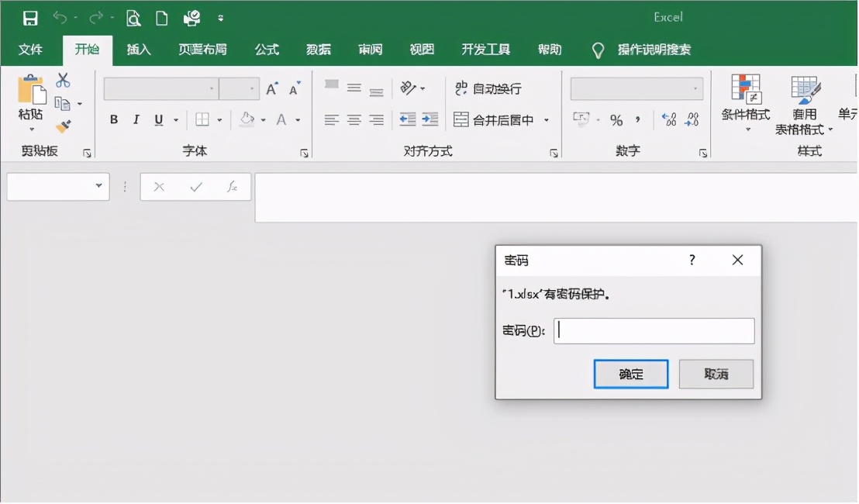The width and height of the screenshot is (859, 504).
Task: Click the Redo arrow icon
Action: click(96, 18)
